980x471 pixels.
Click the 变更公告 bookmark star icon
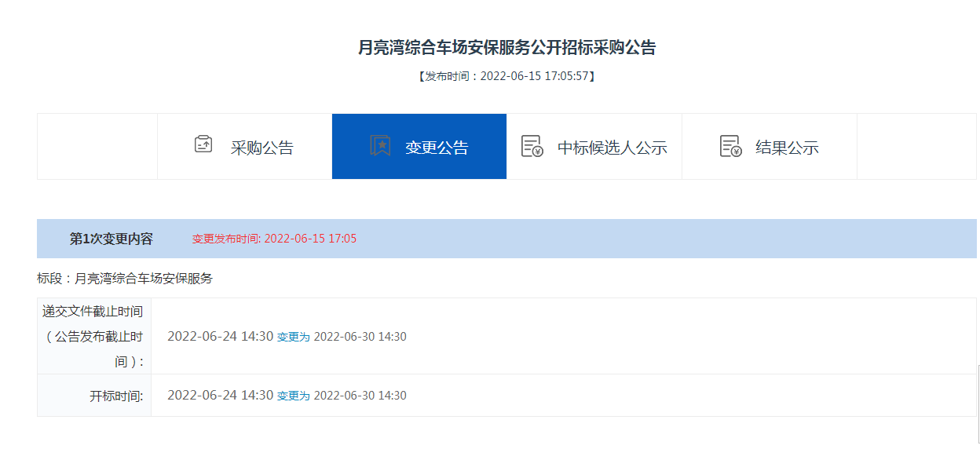coord(380,146)
